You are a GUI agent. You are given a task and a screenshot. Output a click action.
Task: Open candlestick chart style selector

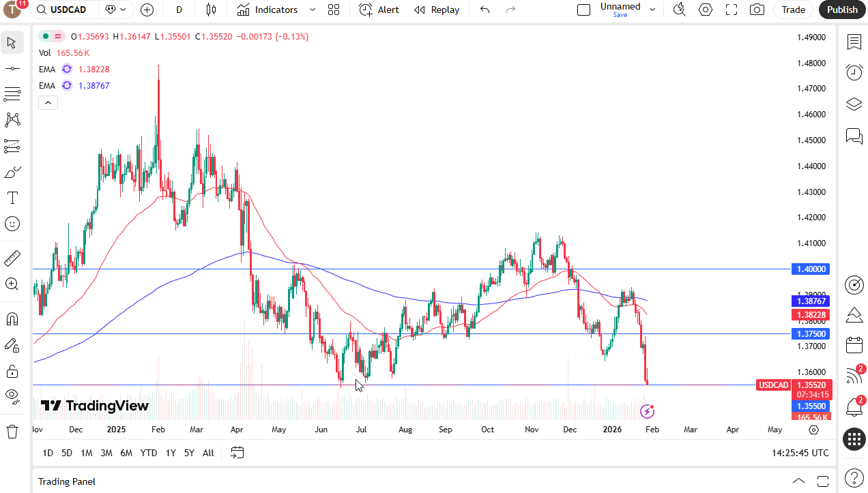coord(210,10)
